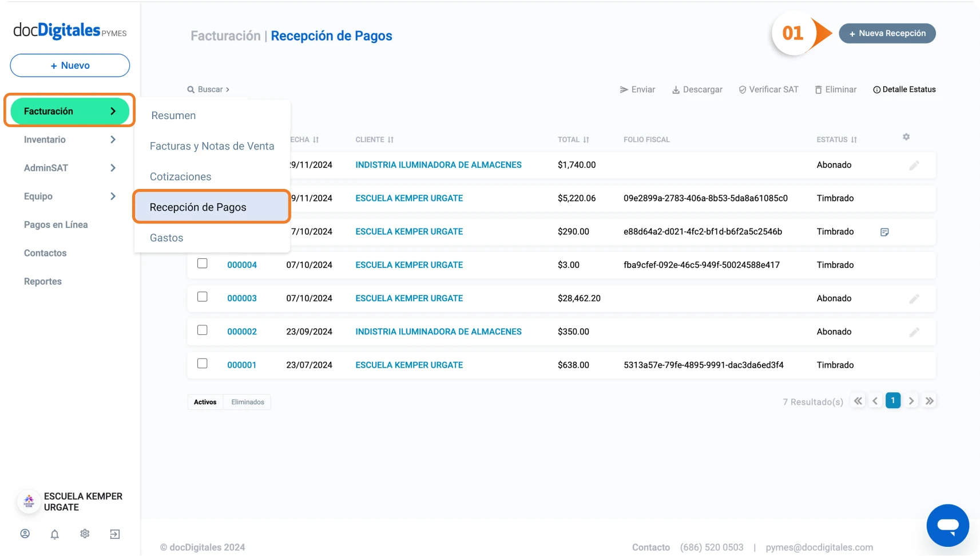Viewport: 980px width, 556px height.
Task: Click the docDigitales PYMES logo
Action: [x=70, y=30]
